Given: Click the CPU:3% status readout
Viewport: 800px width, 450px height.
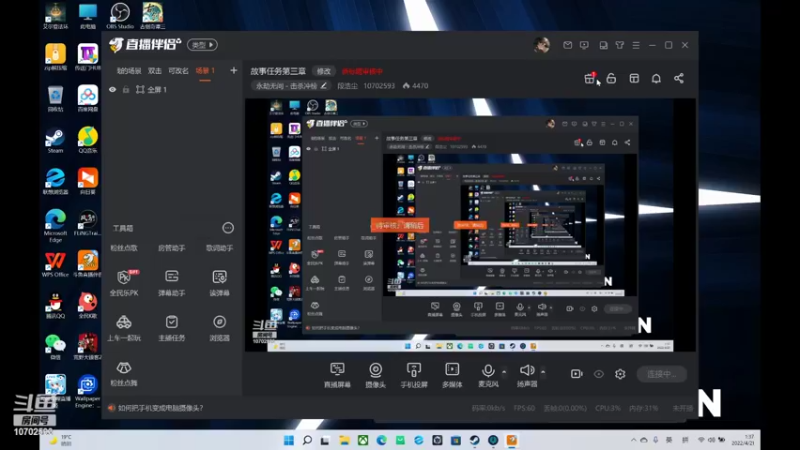Looking at the screenshot, I should (x=608, y=408).
